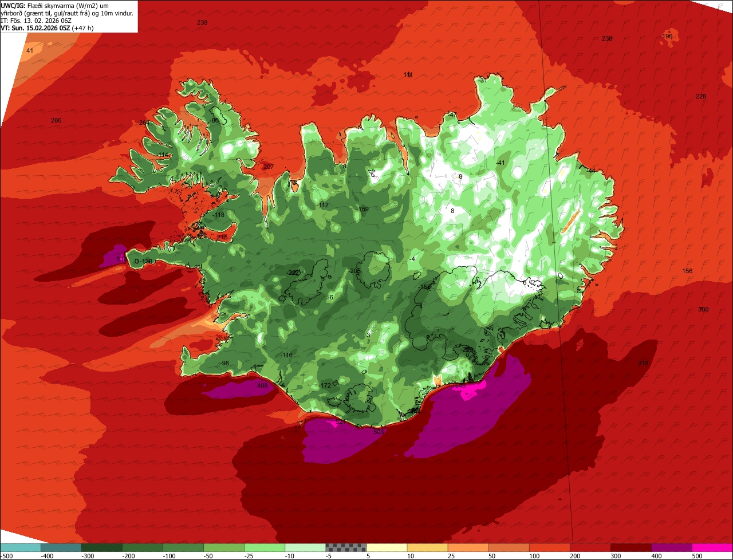The image size is (733, 560).
Task: Click the light green legend swatch between -25 and -10
Action: tap(265, 547)
